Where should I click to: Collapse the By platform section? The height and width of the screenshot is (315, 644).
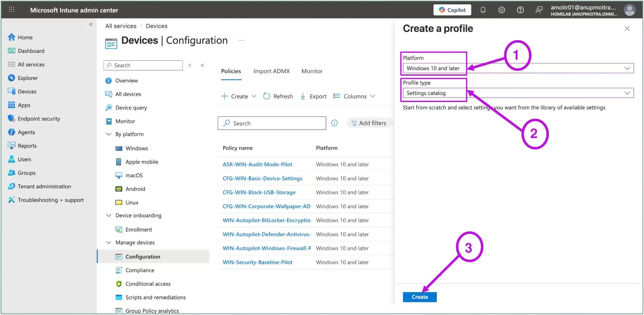click(109, 134)
